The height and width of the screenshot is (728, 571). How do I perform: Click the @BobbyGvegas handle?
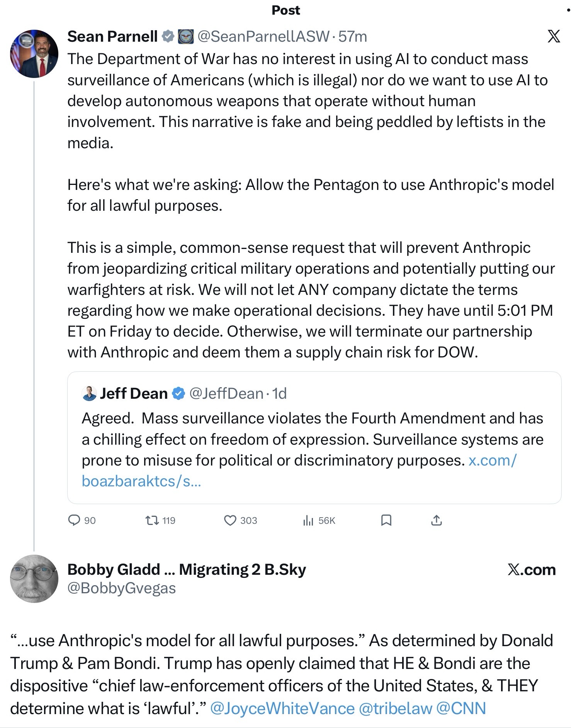tap(122, 588)
